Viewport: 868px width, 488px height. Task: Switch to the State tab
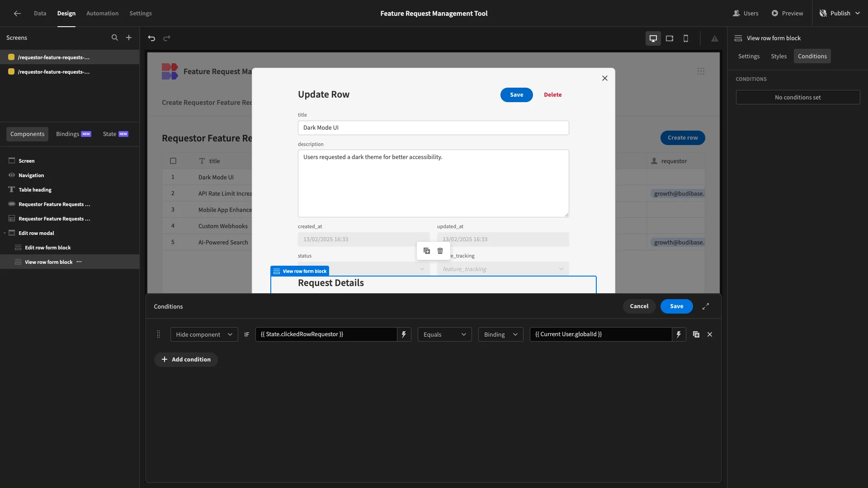[x=115, y=134]
